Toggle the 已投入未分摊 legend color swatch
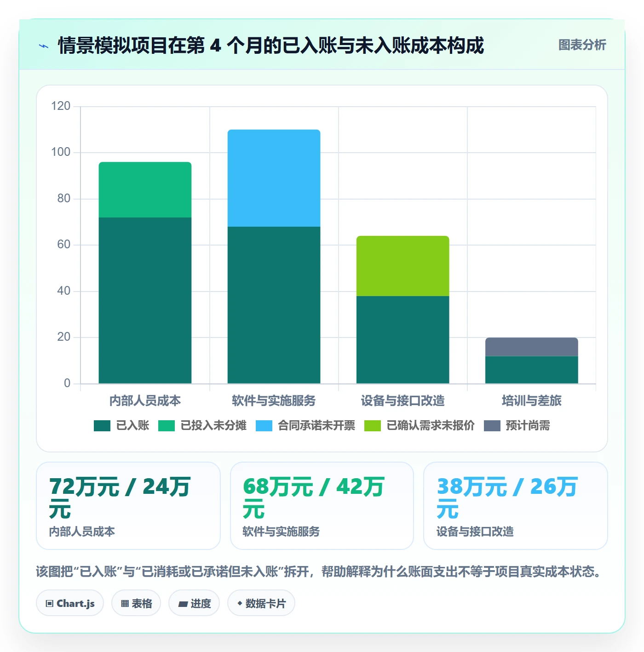The height and width of the screenshot is (652, 644). (x=167, y=426)
